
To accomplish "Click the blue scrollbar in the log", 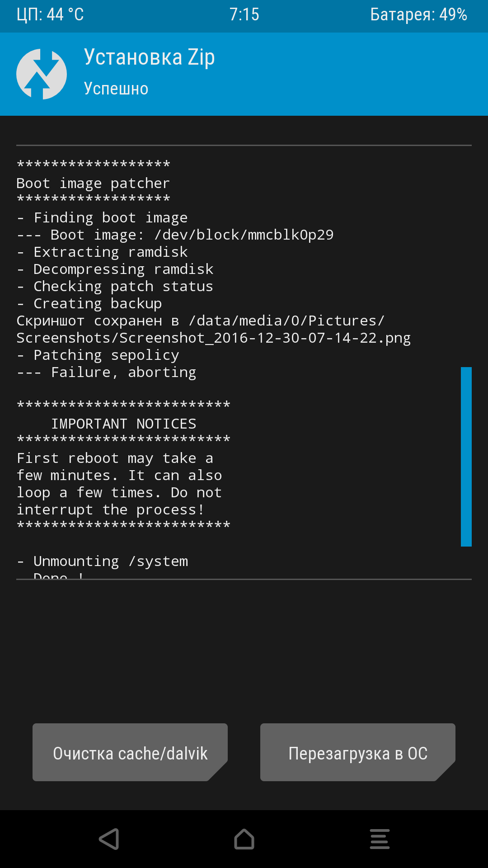I will point(466,457).
